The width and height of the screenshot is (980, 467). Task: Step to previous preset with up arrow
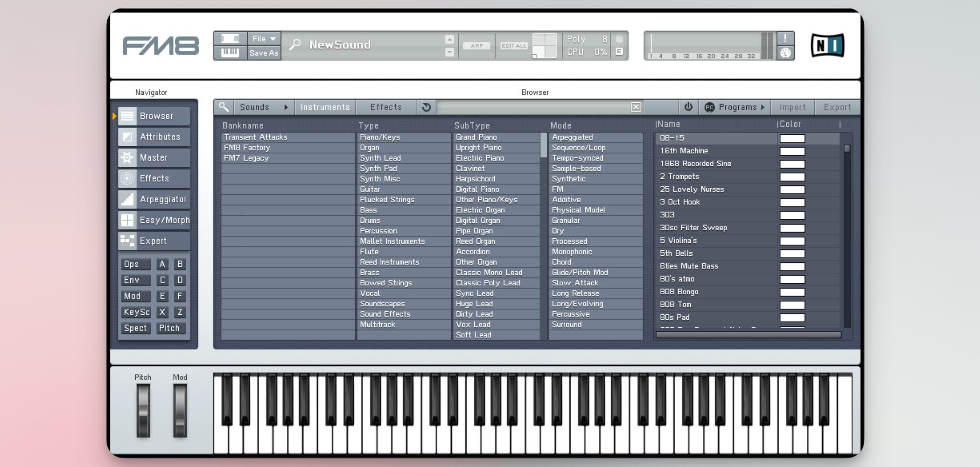(449, 39)
